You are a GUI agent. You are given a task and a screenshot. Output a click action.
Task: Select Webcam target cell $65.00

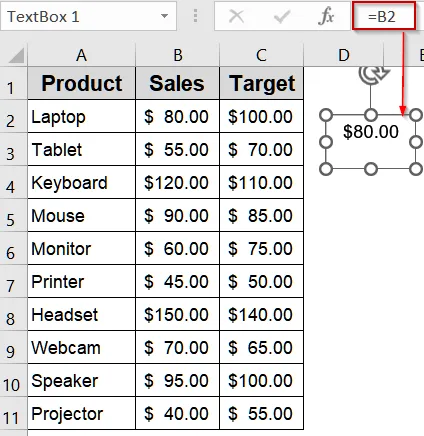[x=262, y=347]
